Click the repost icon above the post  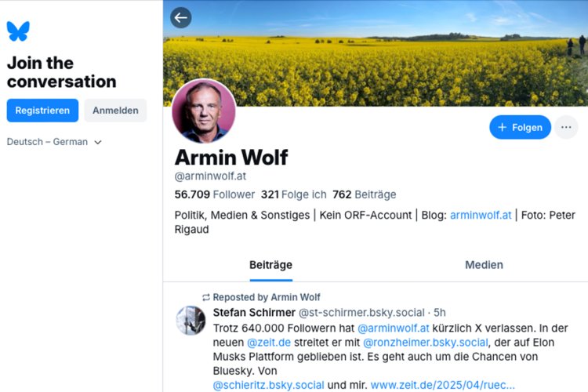(206, 298)
